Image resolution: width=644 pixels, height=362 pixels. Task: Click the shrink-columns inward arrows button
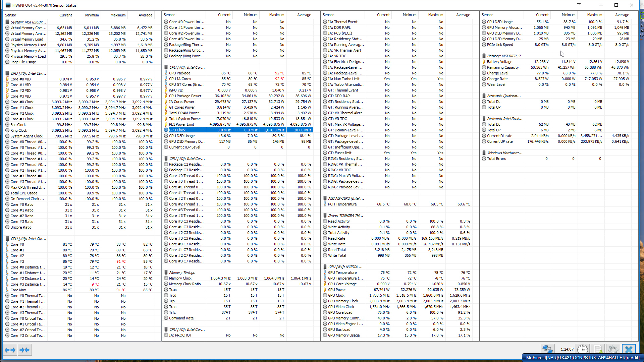(24, 350)
